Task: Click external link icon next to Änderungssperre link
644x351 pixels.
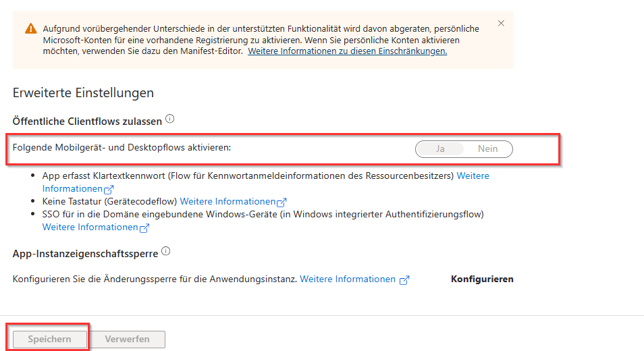Action: pyautogui.click(x=404, y=280)
